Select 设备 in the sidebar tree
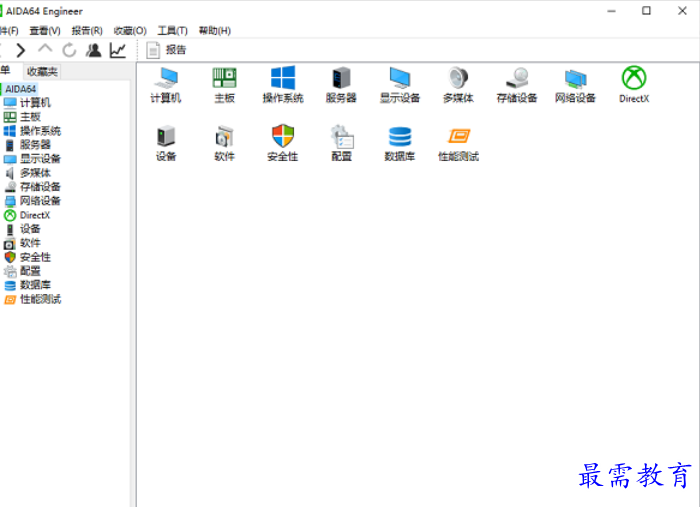Screen dimensions: 700x507 22,229
